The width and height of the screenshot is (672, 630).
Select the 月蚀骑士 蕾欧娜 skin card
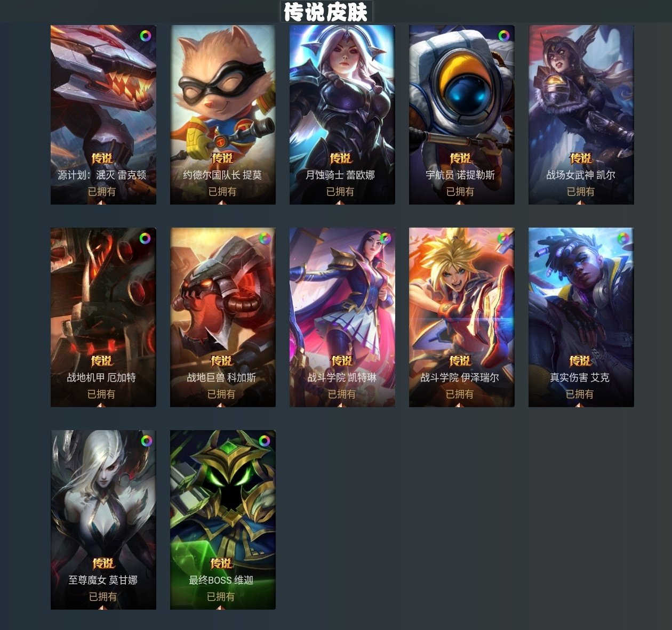(x=342, y=115)
